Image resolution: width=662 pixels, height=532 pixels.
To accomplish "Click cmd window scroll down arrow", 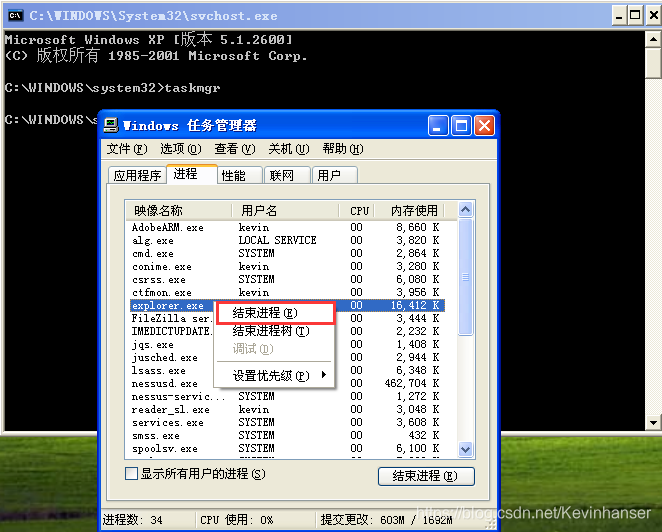I will click(x=653, y=422).
